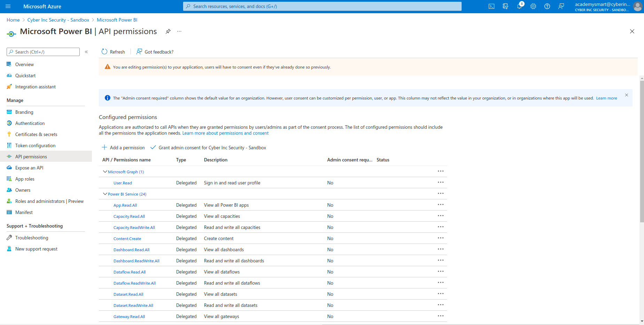Pin the API permissions blade
The image size is (644, 325).
pos(168,31)
